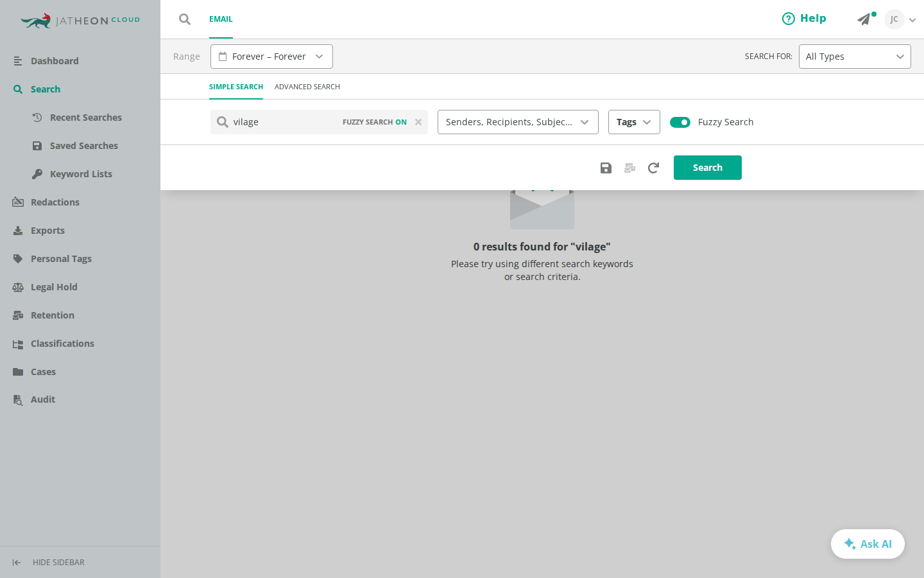The image size is (924, 578).
Task: Open notifications paper plane icon
Action: coord(864,19)
